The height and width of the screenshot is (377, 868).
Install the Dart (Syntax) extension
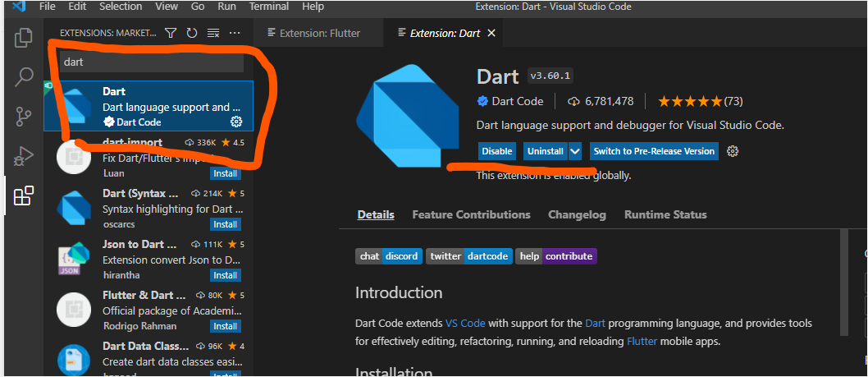(x=226, y=224)
